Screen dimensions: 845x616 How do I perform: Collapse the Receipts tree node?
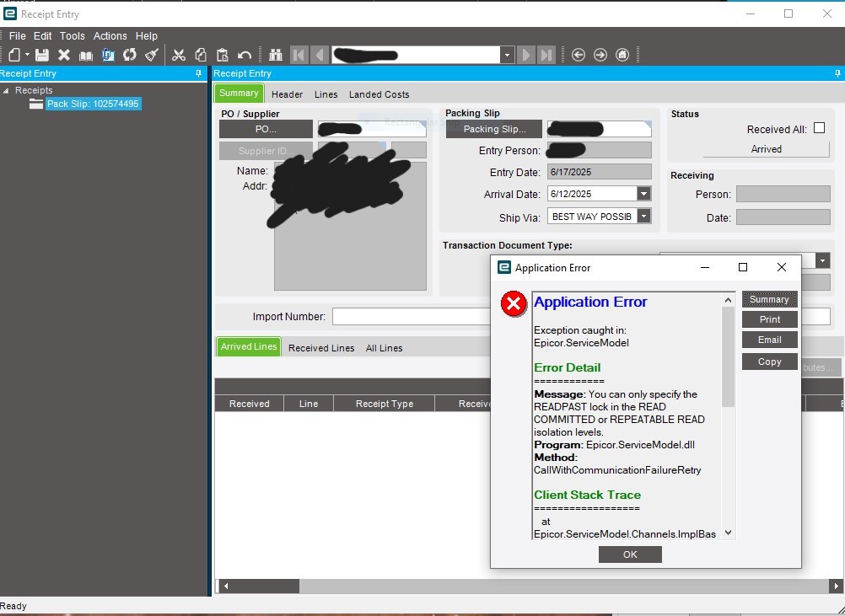pyautogui.click(x=8, y=90)
